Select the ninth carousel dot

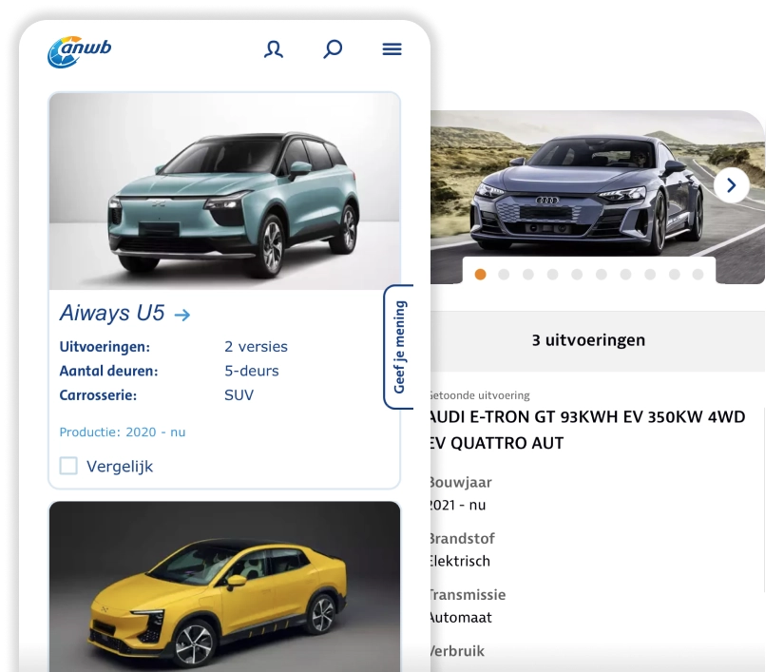(675, 274)
